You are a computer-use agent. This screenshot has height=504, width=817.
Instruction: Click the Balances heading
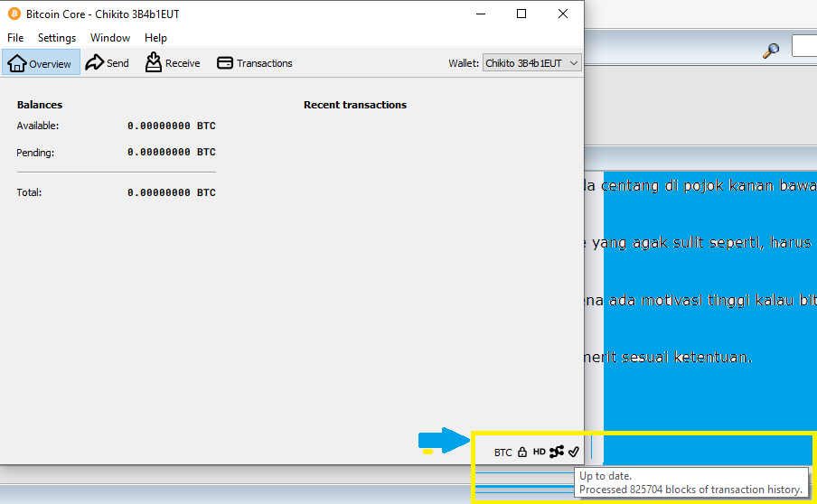(40, 105)
